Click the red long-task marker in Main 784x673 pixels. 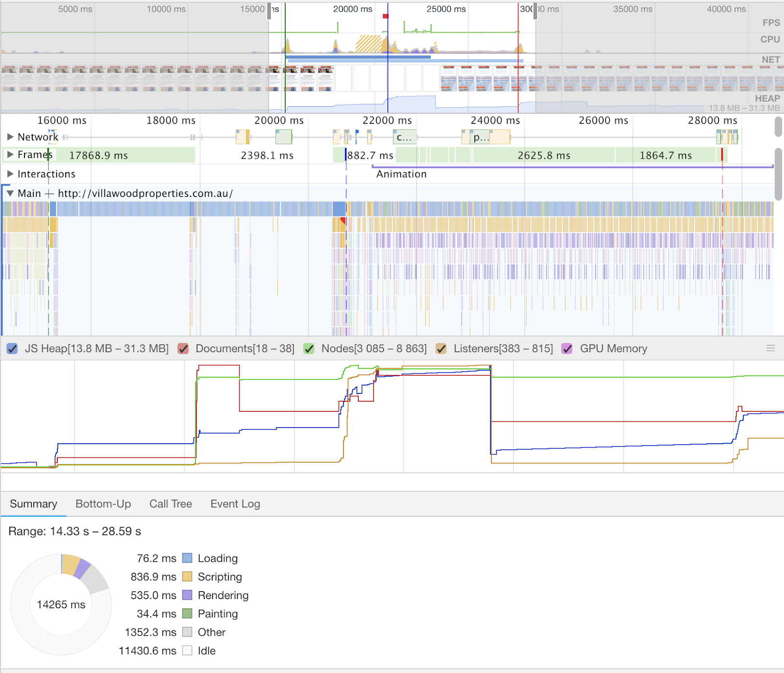pos(343,221)
